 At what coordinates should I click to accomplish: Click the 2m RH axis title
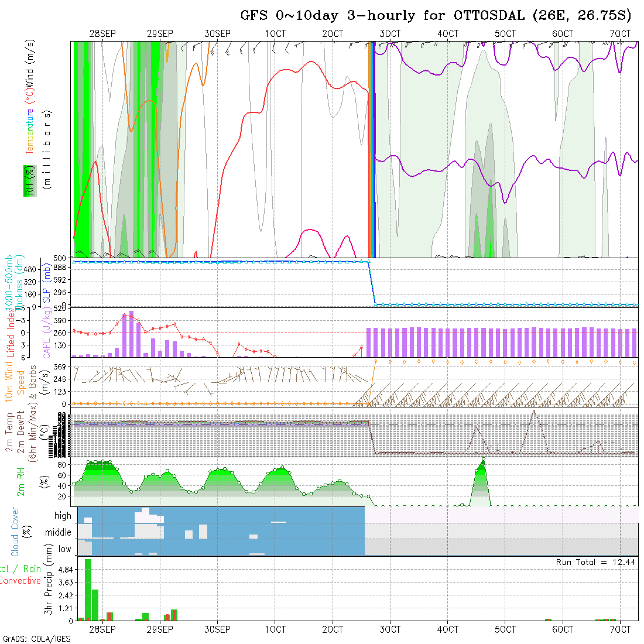click(20, 482)
